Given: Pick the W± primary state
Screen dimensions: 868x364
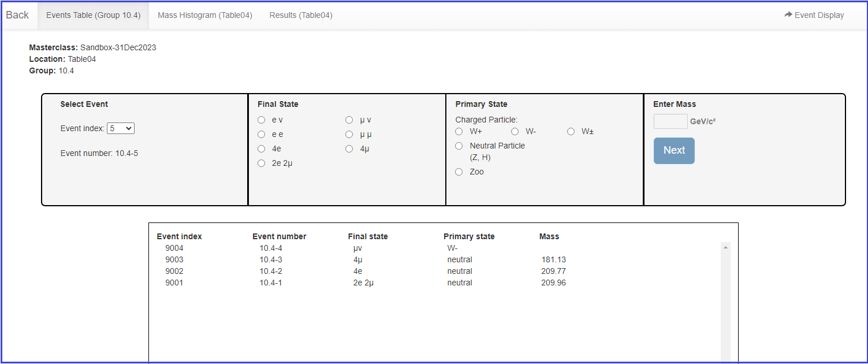Looking at the screenshot, I should click(x=571, y=132).
